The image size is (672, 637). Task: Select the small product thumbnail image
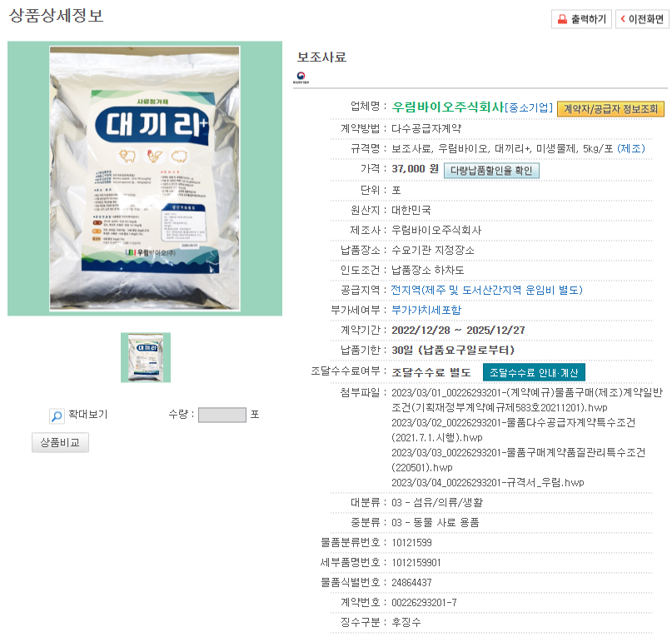click(146, 357)
